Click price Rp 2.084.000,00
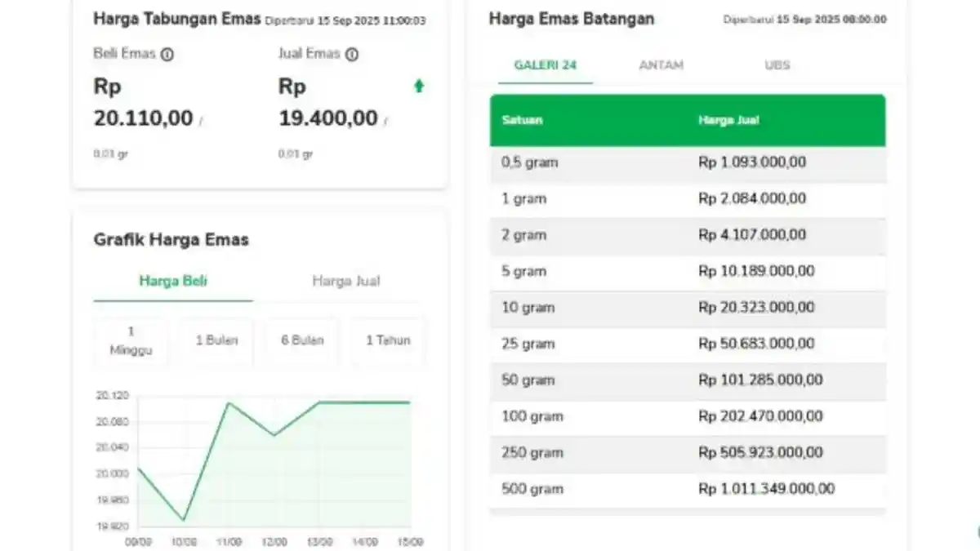Viewport: 980px width, 551px height. (752, 198)
